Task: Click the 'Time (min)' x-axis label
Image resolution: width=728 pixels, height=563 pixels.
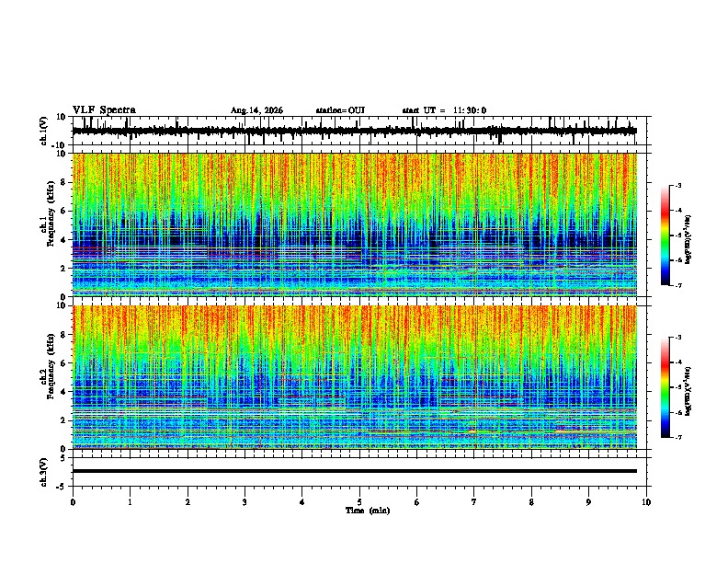Action: pos(368,511)
